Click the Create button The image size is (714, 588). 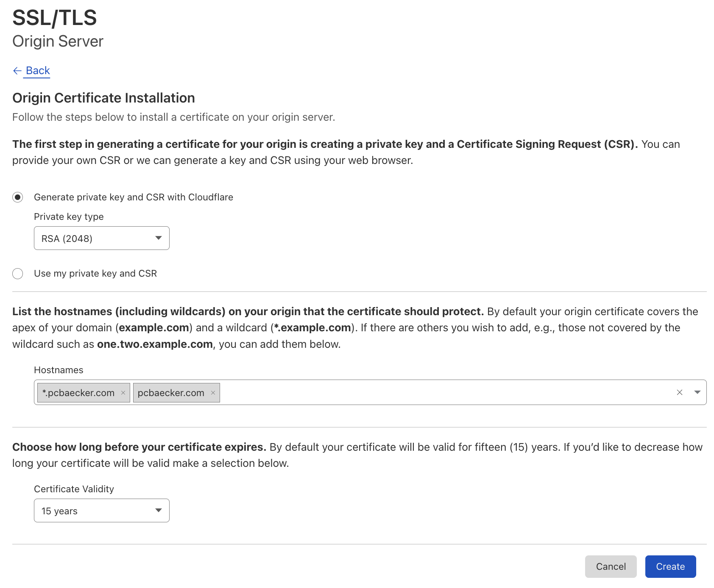pyautogui.click(x=670, y=566)
